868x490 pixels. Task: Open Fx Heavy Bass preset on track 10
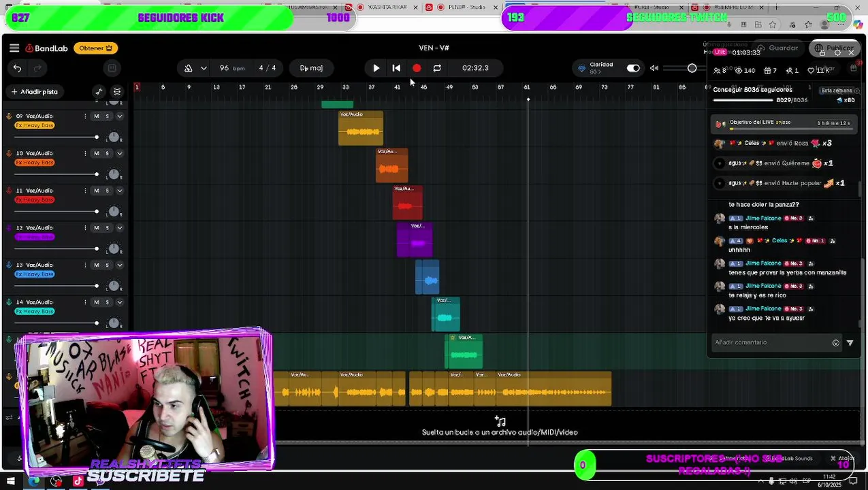tap(35, 163)
